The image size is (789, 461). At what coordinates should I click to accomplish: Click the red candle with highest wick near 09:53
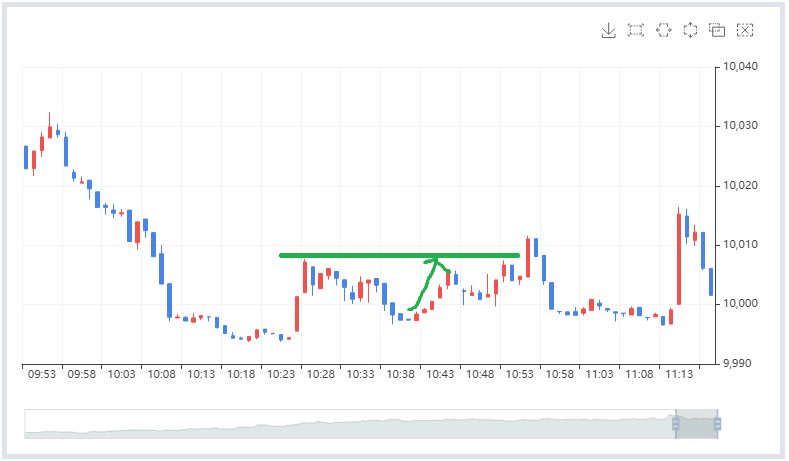49,125
